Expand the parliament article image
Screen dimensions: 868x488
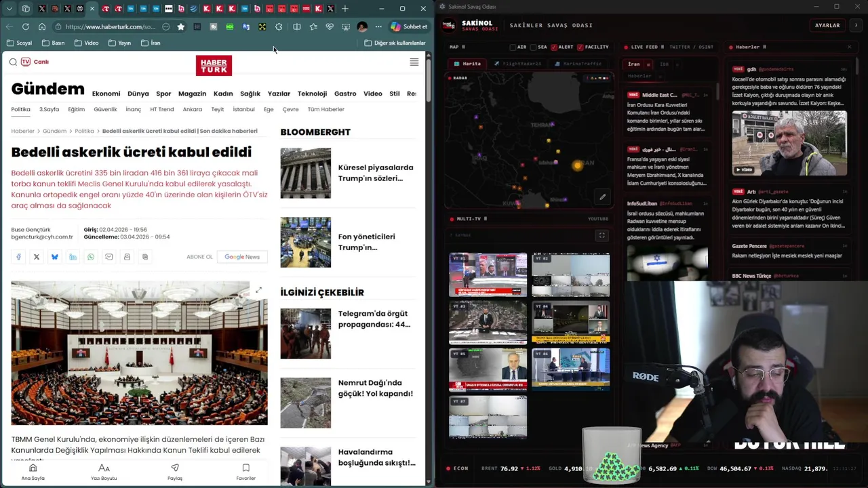click(x=258, y=290)
